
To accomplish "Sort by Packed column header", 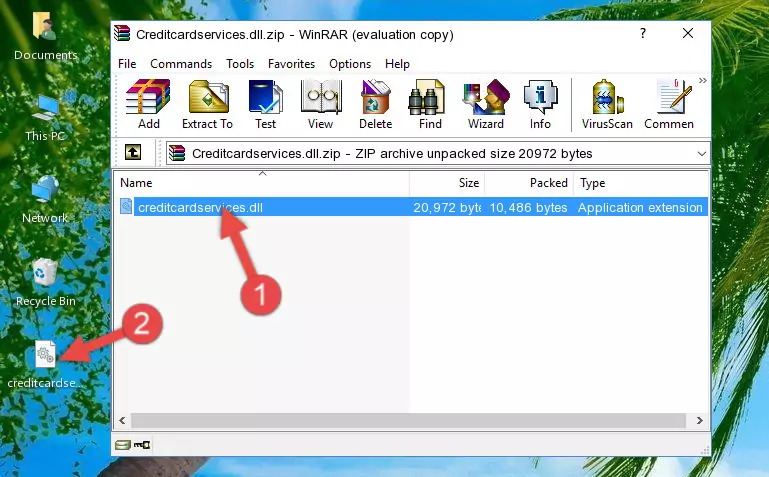I will click(529, 183).
